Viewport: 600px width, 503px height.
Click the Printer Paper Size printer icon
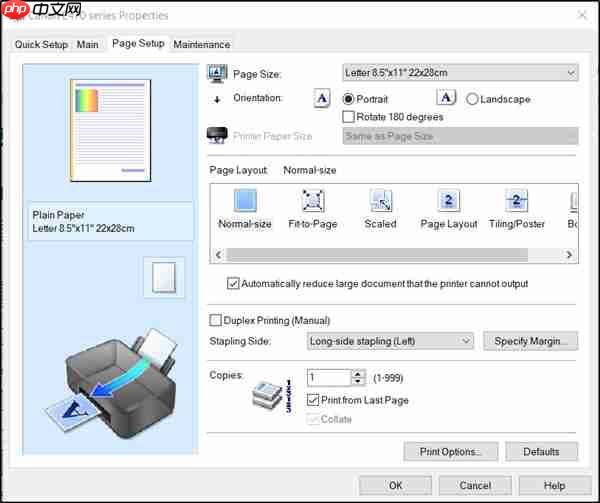217,135
